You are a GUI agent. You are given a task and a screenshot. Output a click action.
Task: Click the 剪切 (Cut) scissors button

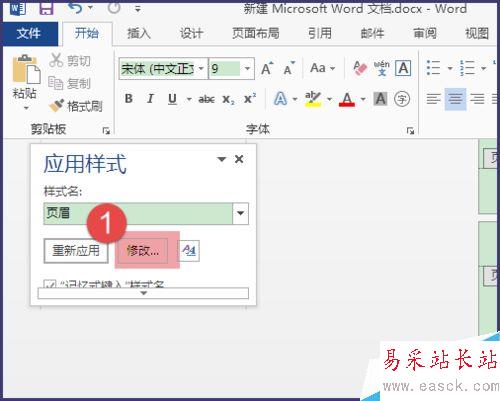click(x=70, y=61)
